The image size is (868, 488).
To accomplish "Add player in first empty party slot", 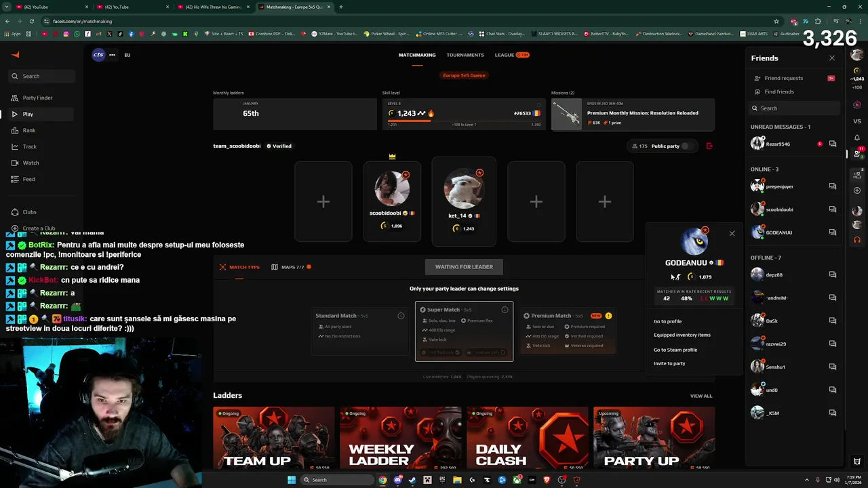I will (x=323, y=201).
